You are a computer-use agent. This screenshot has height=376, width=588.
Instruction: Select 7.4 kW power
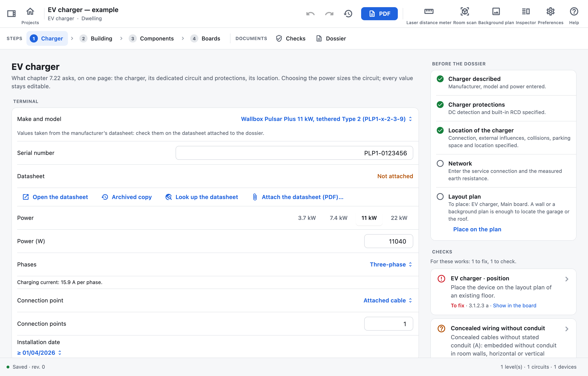(x=339, y=218)
